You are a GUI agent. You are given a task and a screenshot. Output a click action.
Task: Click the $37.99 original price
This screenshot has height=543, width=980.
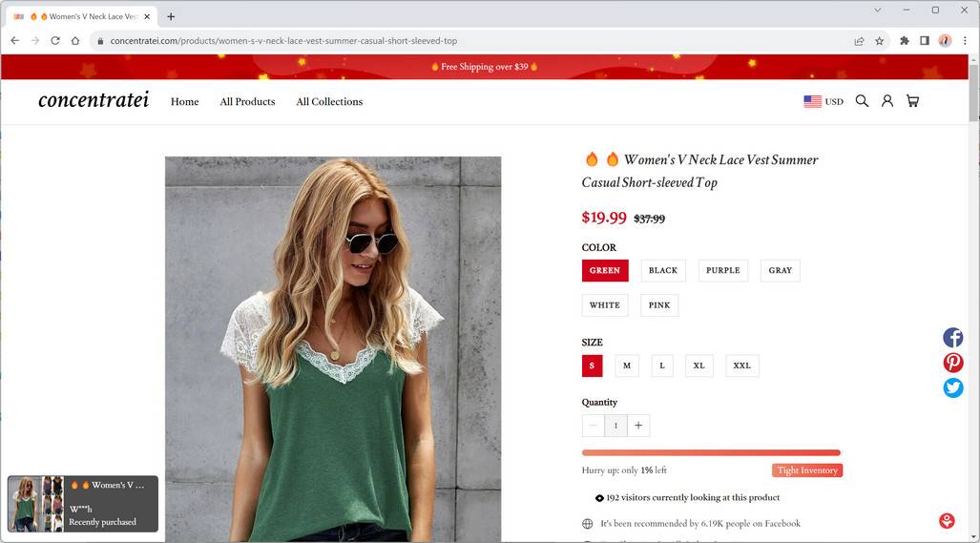pos(650,219)
